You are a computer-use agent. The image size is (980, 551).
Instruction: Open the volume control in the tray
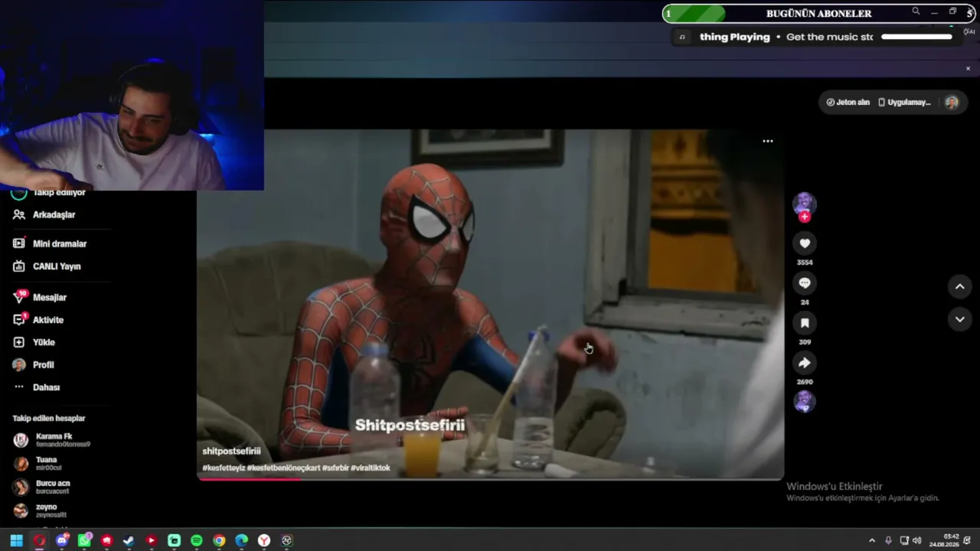[x=917, y=541]
